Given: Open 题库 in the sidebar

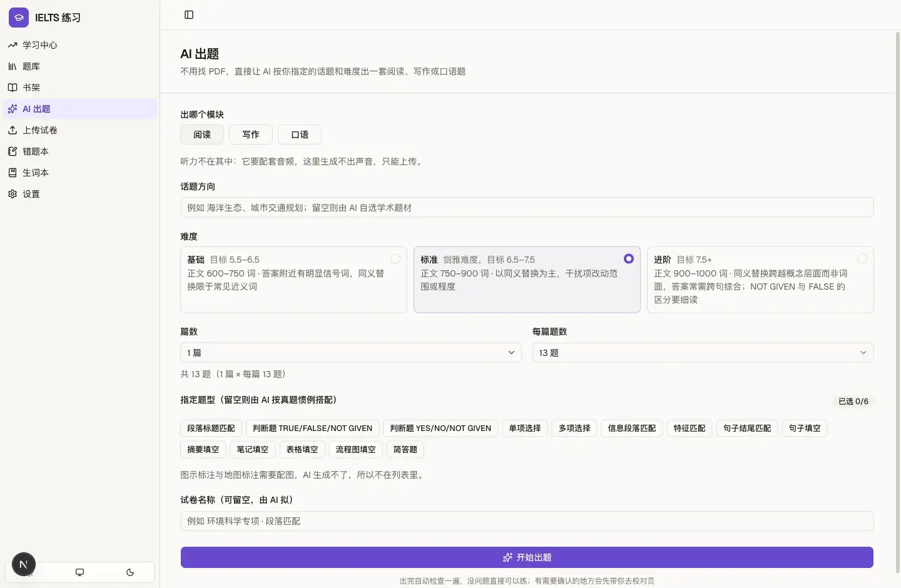Looking at the screenshot, I should [x=80, y=66].
